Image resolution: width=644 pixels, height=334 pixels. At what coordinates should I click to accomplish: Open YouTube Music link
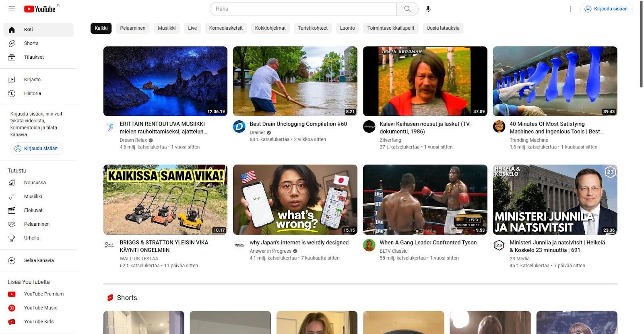39,308
